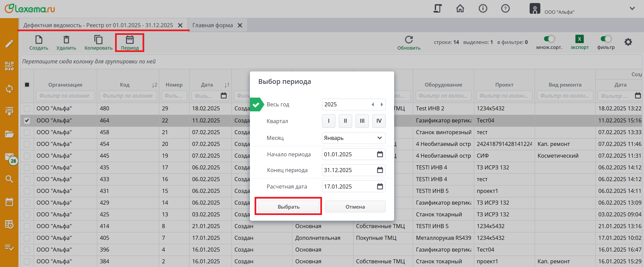This screenshot has height=267, width=644.
Task: Click the Организация column filter field
Action: (65, 96)
